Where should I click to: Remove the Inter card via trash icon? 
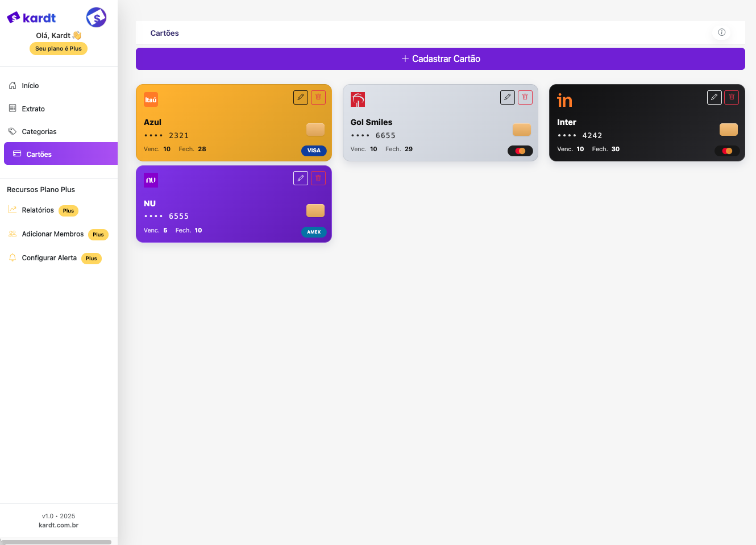click(x=732, y=97)
